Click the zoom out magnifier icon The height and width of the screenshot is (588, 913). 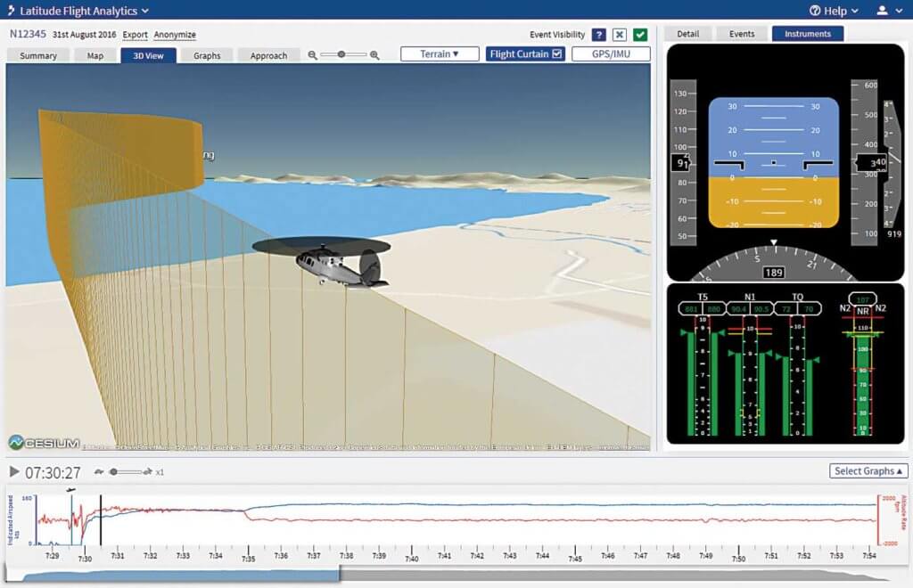pyautogui.click(x=313, y=55)
